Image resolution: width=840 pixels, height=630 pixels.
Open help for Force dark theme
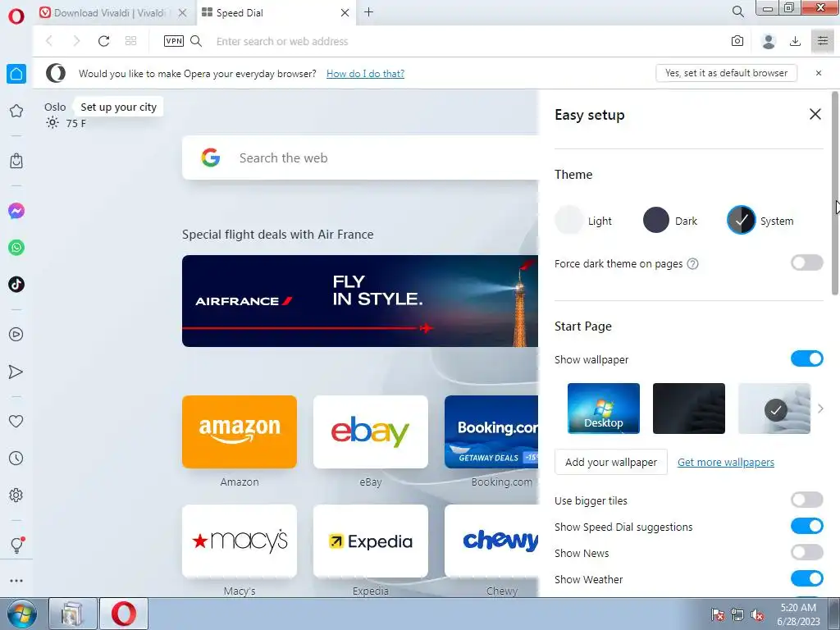click(692, 263)
